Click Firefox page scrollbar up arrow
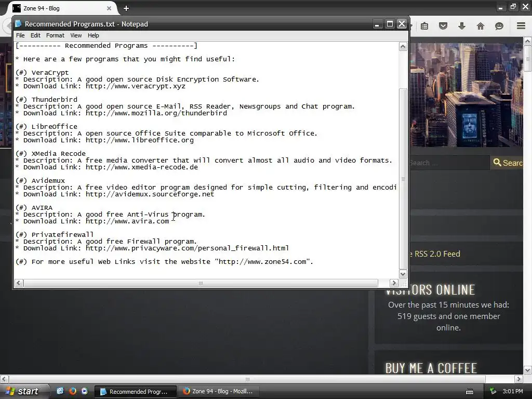 pos(528,42)
